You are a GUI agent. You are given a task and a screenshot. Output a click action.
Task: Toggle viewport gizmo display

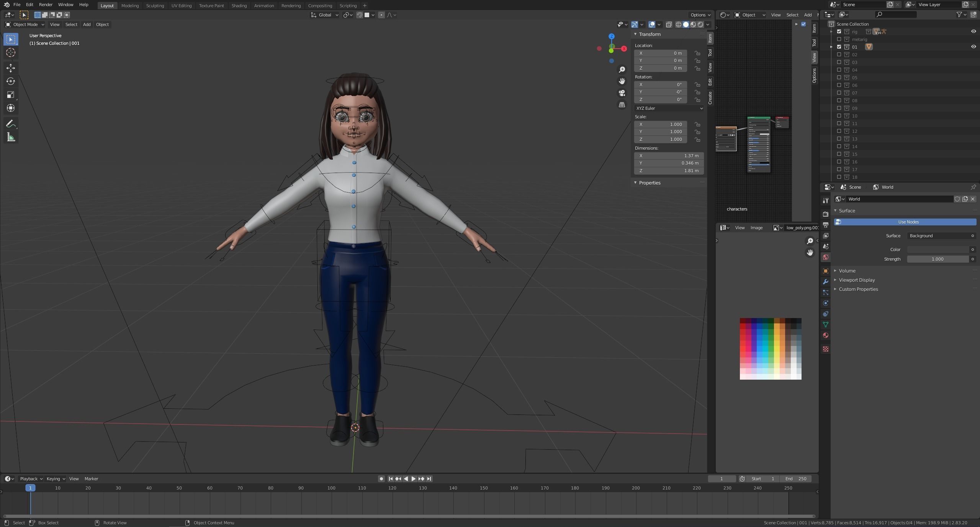tap(635, 24)
